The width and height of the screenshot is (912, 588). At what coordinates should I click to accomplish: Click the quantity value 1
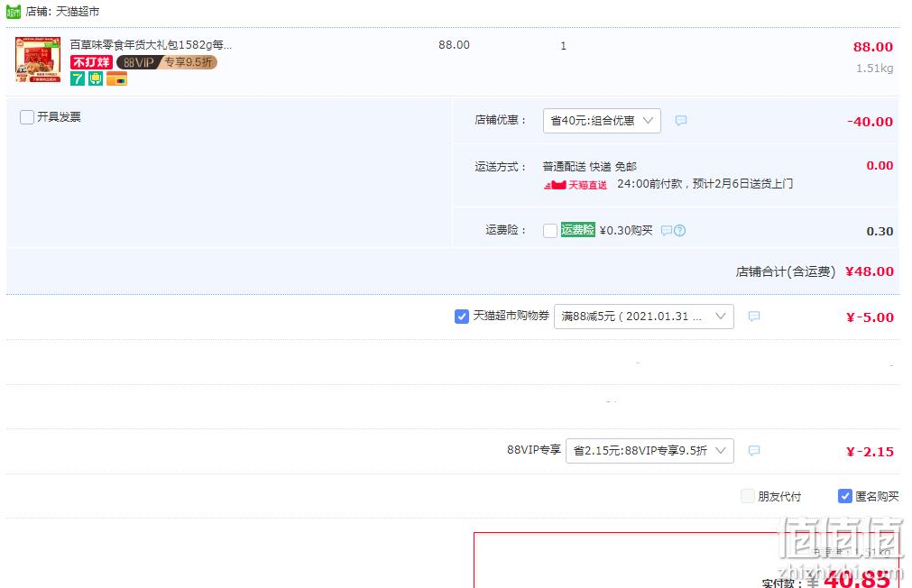[563, 46]
